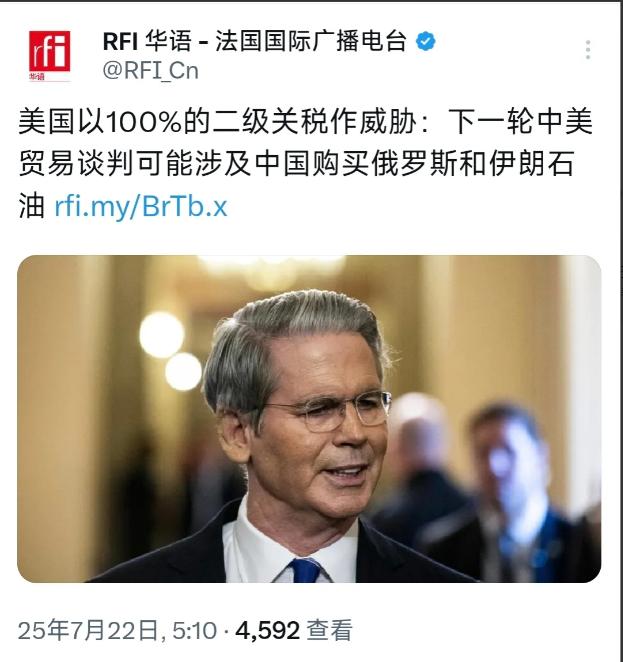Click the word 法国国际广播电台 in the header
This screenshot has height=662, width=623.
coord(311,41)
